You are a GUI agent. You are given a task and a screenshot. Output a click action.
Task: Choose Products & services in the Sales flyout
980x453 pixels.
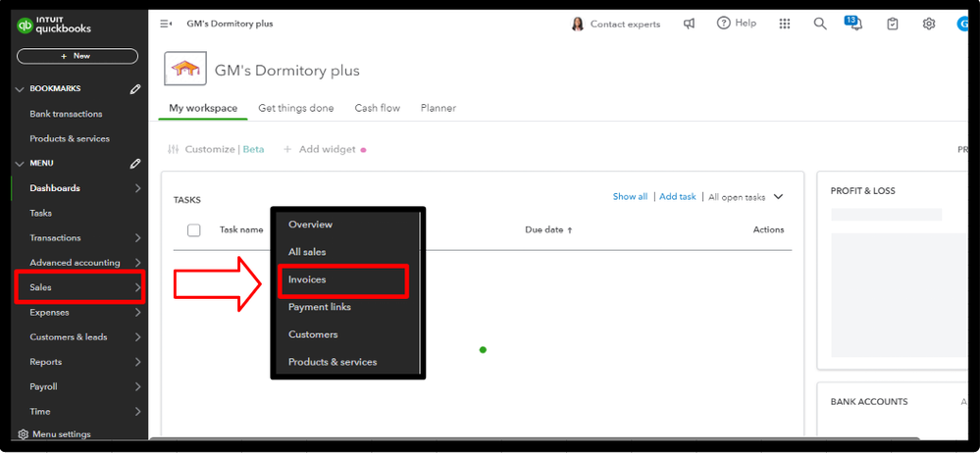point(333,362)
